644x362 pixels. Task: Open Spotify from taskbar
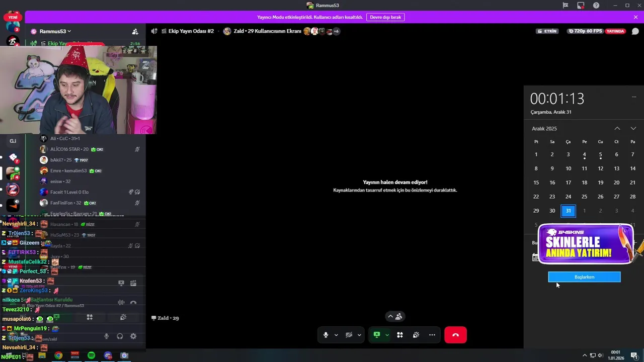[x=91, y=355]
